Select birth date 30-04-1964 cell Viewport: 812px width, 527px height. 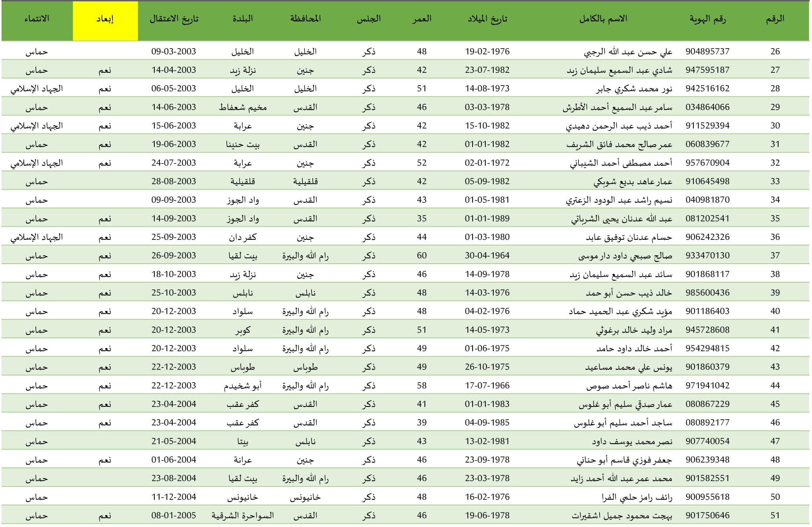tap(487, 255)
